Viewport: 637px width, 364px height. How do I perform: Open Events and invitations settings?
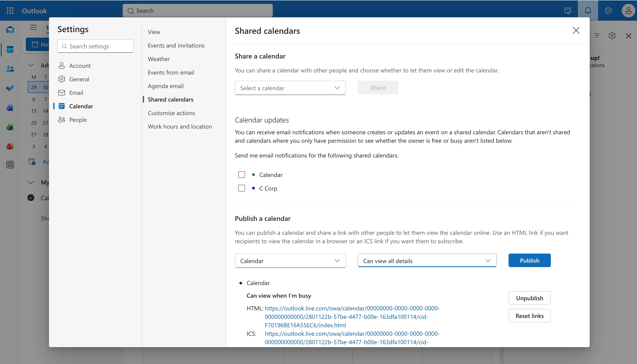(x=176, y=45)
